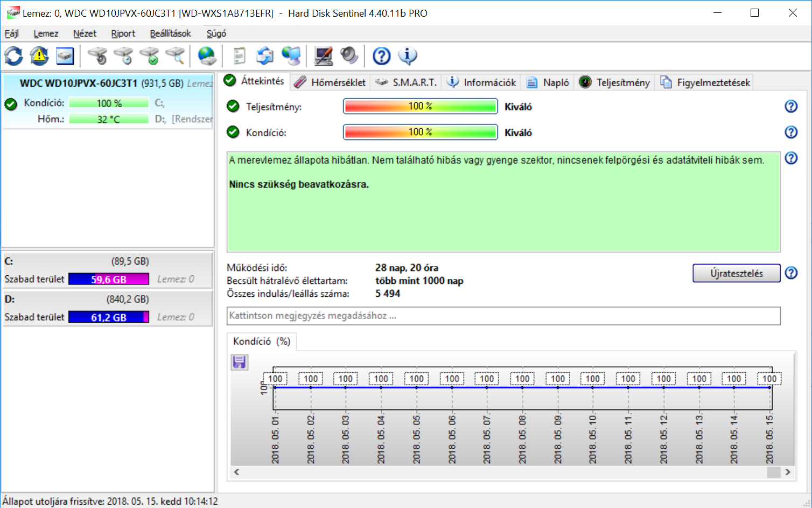Screen dimensions: 812x508
Task: Click the disk with green checkmark icon
Action: coord(149,55)
